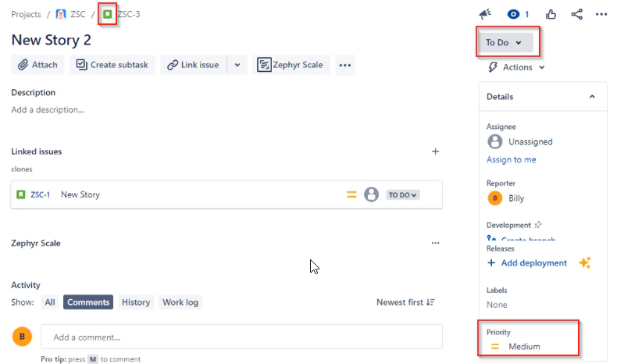
Task: Click the Link issue button
Action: coord(193,65)
